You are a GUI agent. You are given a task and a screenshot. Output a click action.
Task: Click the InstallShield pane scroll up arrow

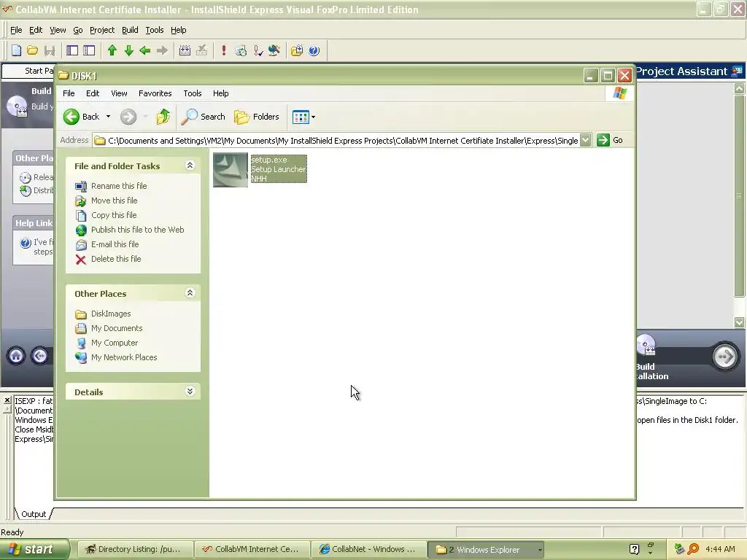[x=739, y=88]
